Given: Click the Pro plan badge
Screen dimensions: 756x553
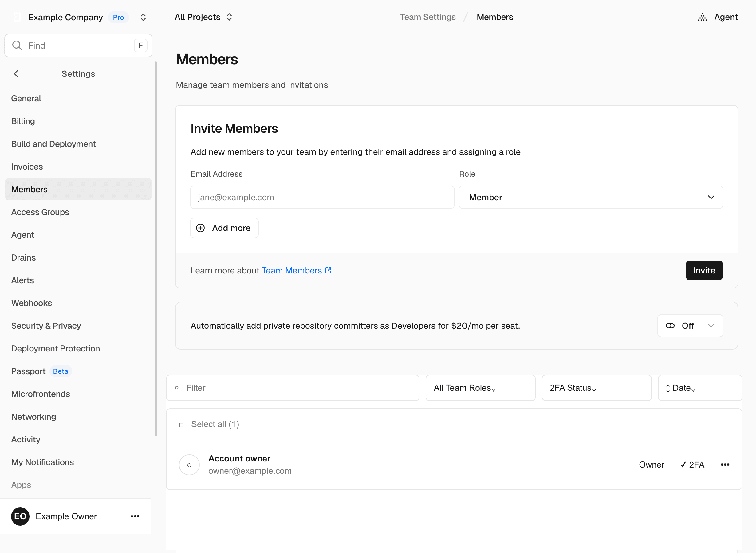Looking at the screenshot, I should [118, 17].
